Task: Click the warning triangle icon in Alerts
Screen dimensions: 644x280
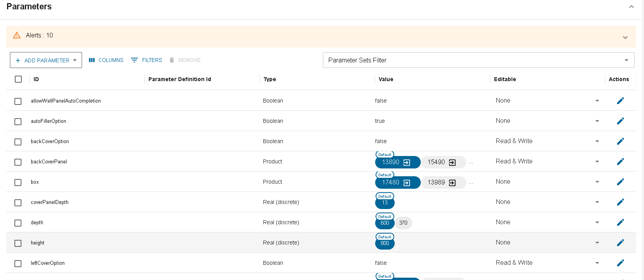Action: tap(17, 35)
